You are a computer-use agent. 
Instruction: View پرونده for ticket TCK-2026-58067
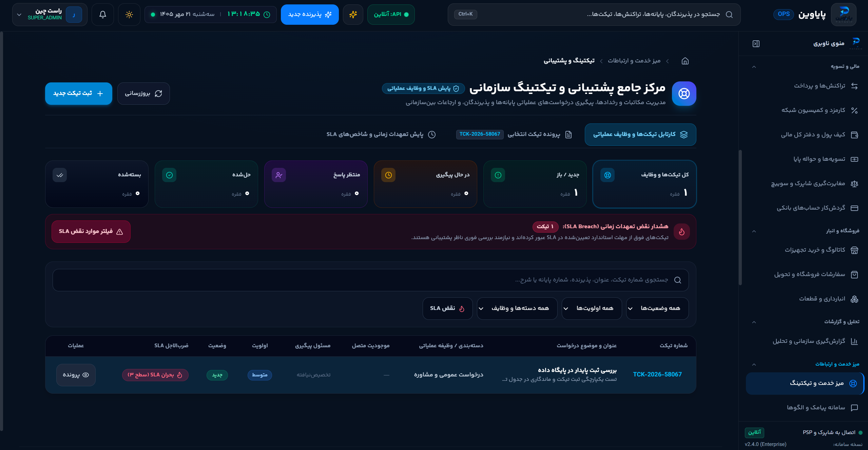[76, 375]
